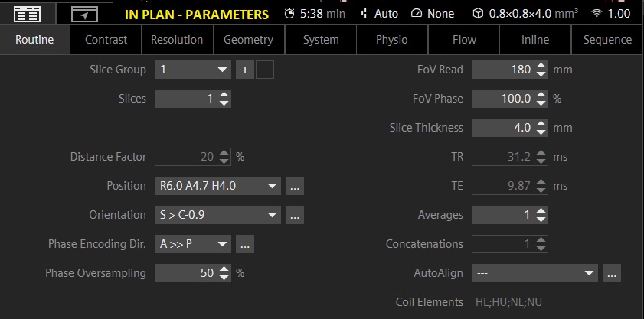
Task: Decrease Slice Thickness value
Action: 541,132
